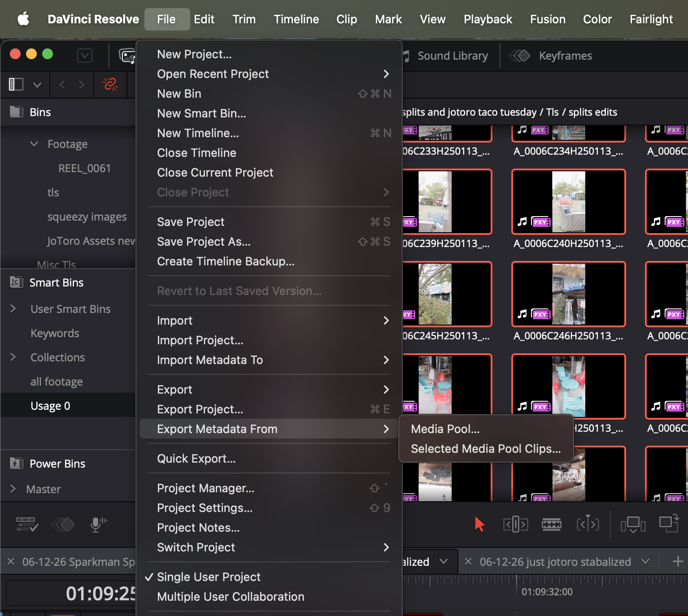Image resolution: width=688 pixels, height=616 pixels.
Task: Open dropdown on just jotoro stabalized tab
Action: (x=645, y=561)
